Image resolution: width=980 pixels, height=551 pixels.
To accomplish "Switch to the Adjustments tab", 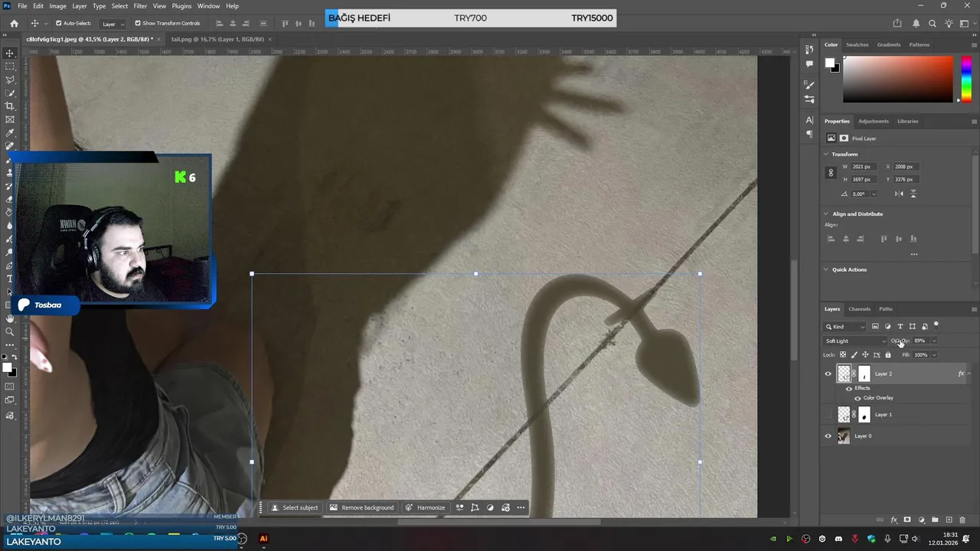I will tap(873, 121).
